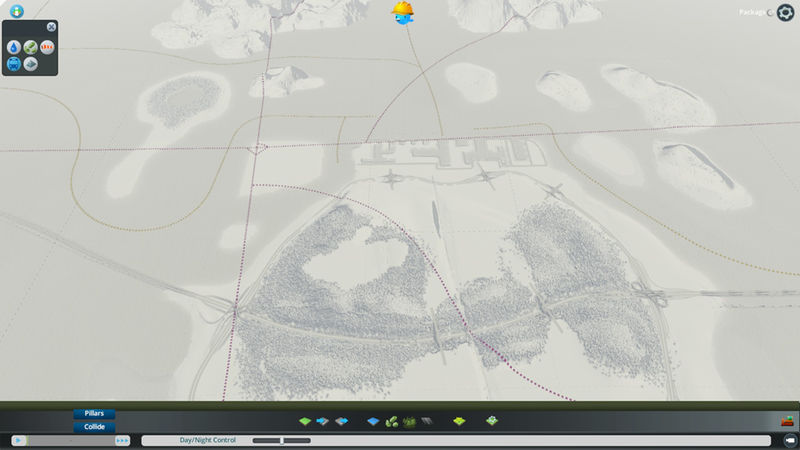
Task: Select the red wind info view
Action: pyautogui.click(x=48, y=47)
